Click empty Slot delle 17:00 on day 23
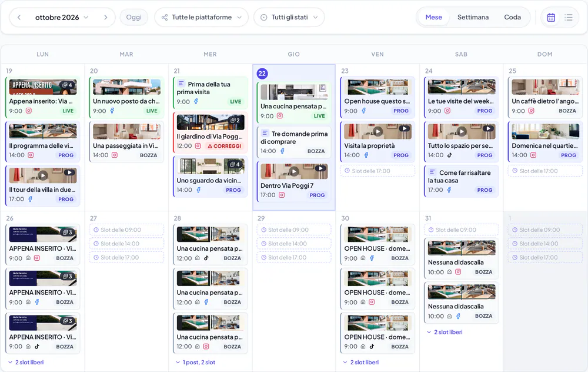Viewport: 588px width, 372px height. 377,171
